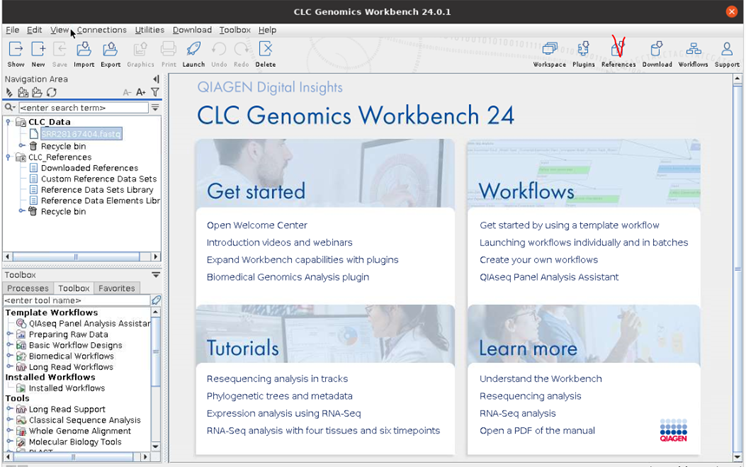This screenshot has width=746, height=467.
Task: Open Welcome Center link
Action: pyautogui.click(x=257, y=225)
